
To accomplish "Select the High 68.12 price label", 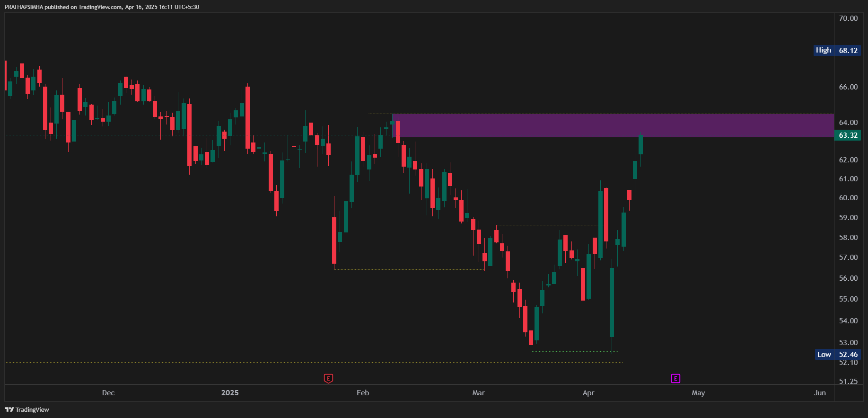I will [837, 50].
